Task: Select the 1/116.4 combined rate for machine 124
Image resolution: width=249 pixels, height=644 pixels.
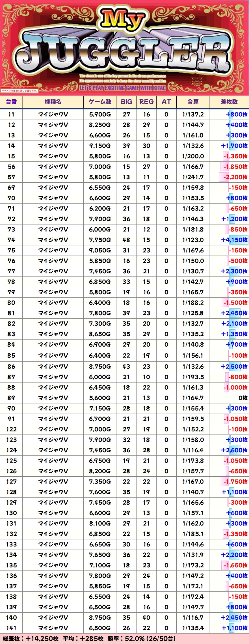Action: click(193, 450)
